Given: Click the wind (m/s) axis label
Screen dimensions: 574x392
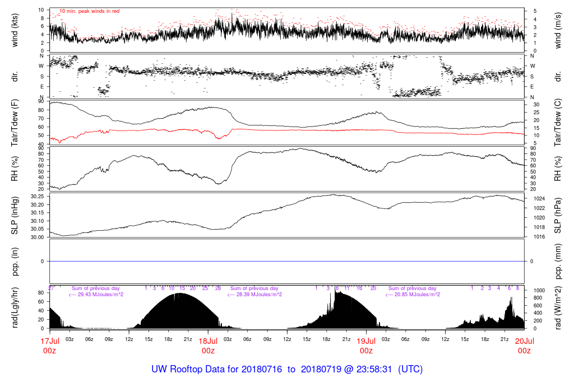Looking at the screenshot, I should tap(558, 31).
